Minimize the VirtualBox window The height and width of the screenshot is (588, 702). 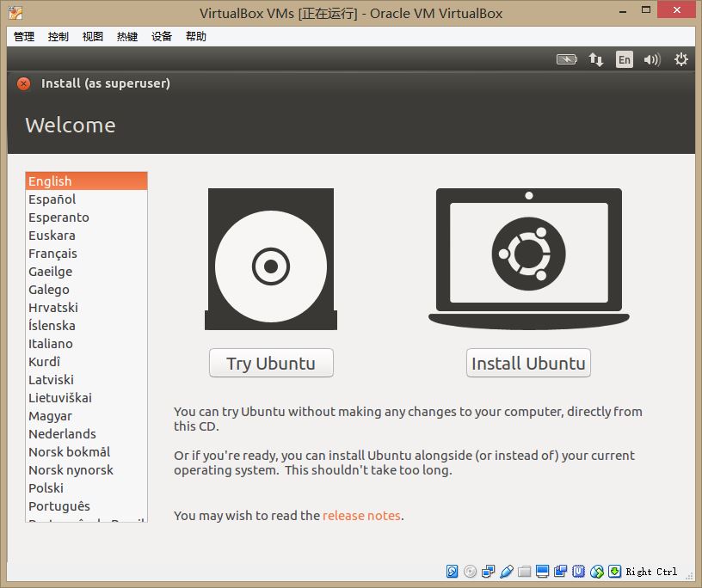coord(623,10)
